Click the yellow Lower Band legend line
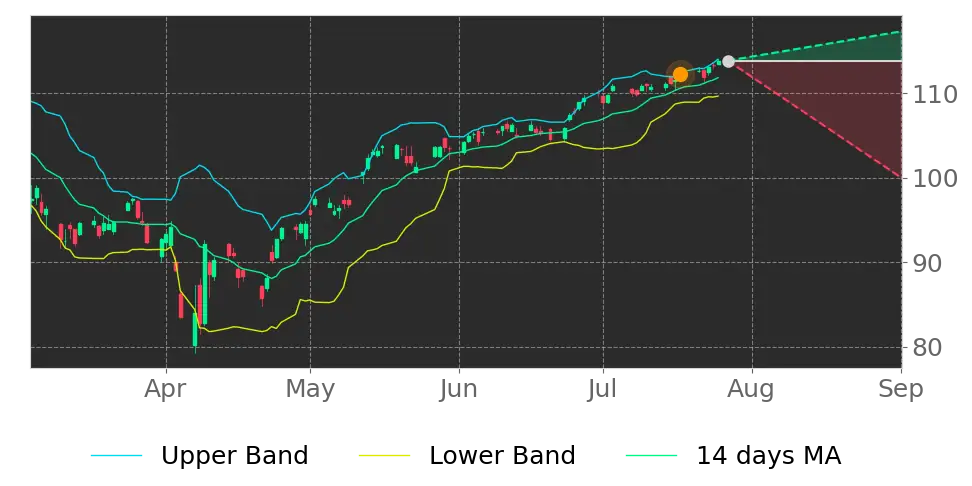972x486 pixels. [x=384, y=456]
